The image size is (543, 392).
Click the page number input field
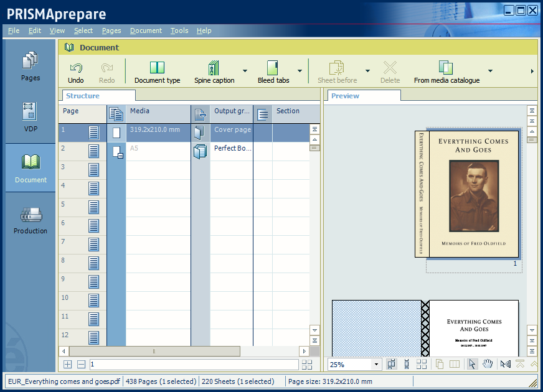pos(193,365)
